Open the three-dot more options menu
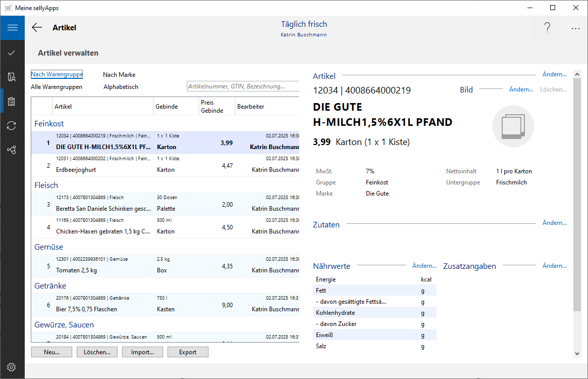 click(575, 28)
